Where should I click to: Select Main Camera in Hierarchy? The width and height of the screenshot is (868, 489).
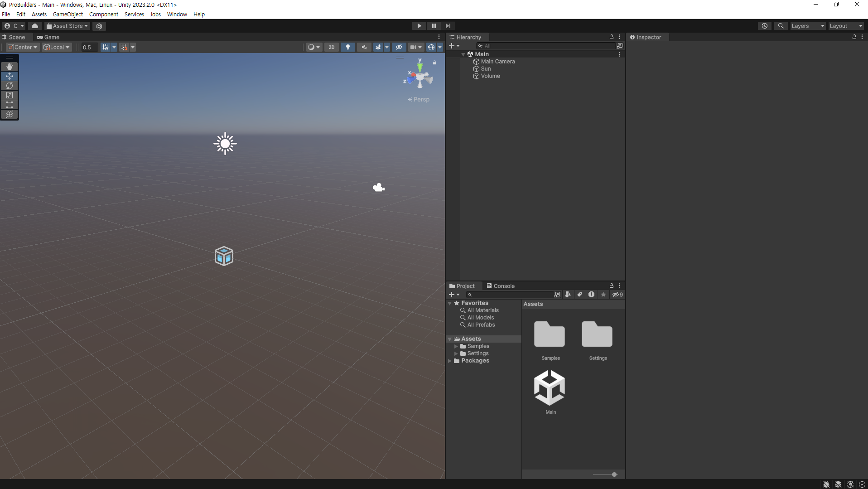click(497, 62)
